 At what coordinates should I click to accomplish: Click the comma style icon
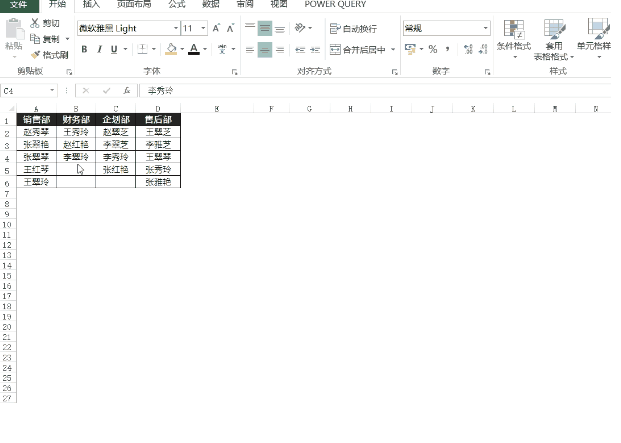(x=448, y=49)
